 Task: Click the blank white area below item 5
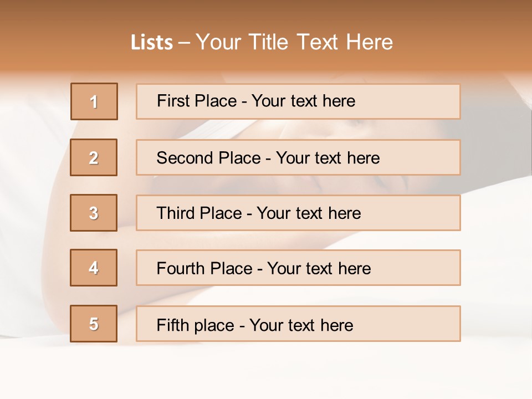coord(266,371)
